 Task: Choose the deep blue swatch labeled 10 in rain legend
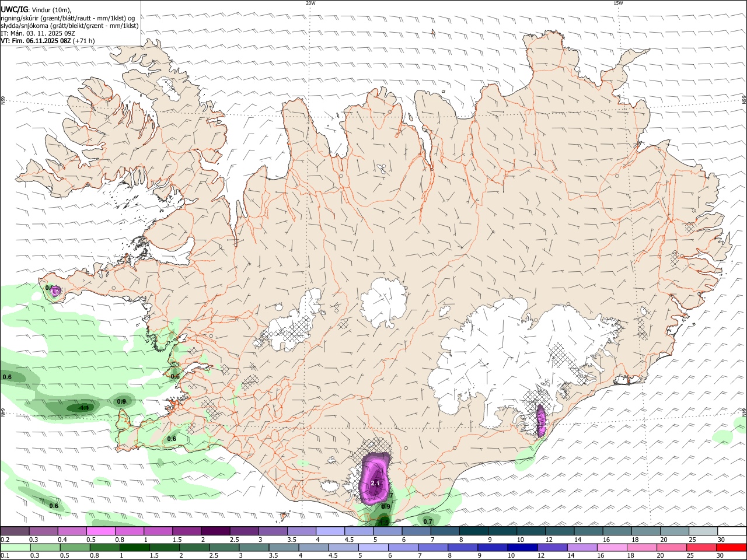522,547
